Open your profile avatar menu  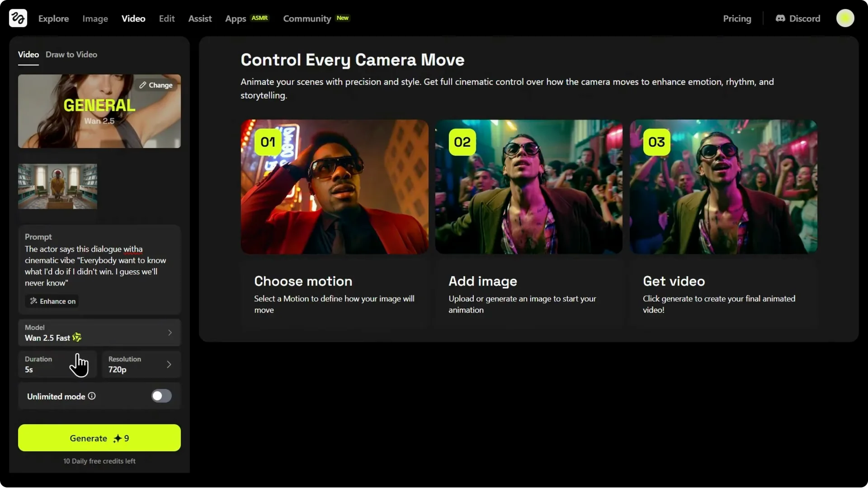[x=845, y=18]
